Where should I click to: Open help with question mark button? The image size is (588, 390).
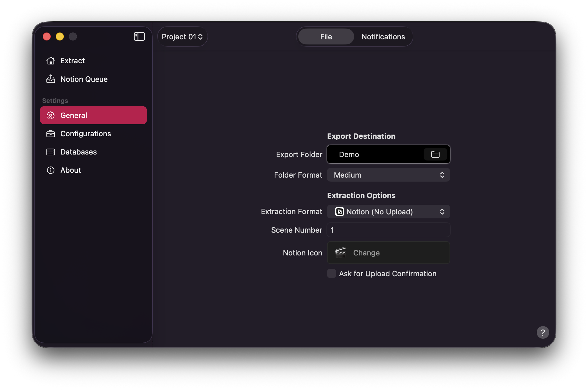pos(543,332)
